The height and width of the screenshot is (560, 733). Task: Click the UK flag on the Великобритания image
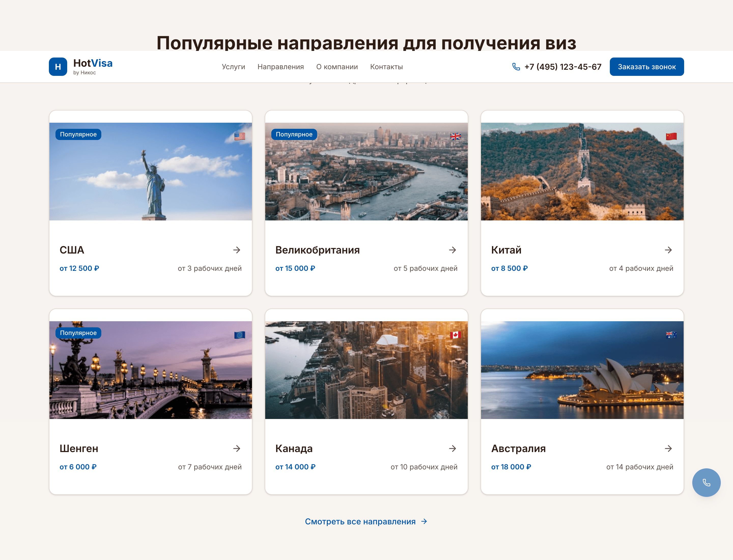455,136
